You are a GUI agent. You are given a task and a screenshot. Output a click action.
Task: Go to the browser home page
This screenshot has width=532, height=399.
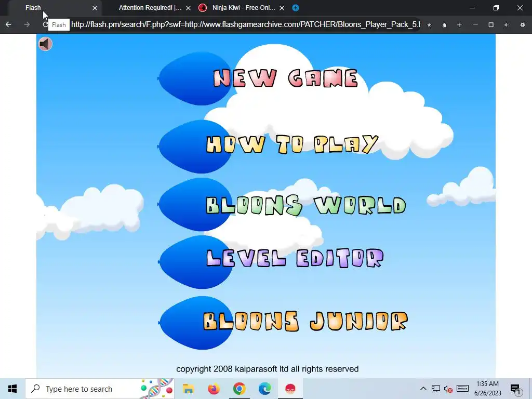click(444, 25)
